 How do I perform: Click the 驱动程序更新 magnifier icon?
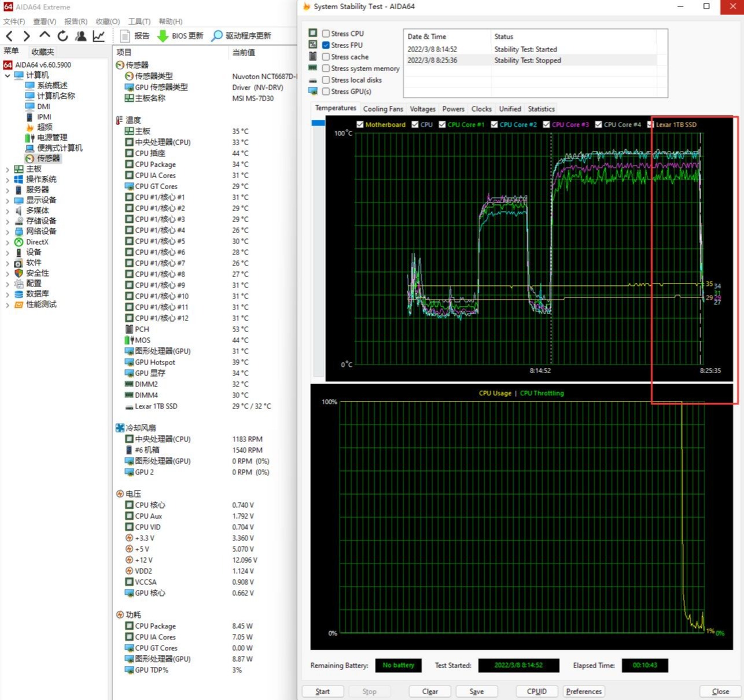pyautogui.click(x=216, y=36)
